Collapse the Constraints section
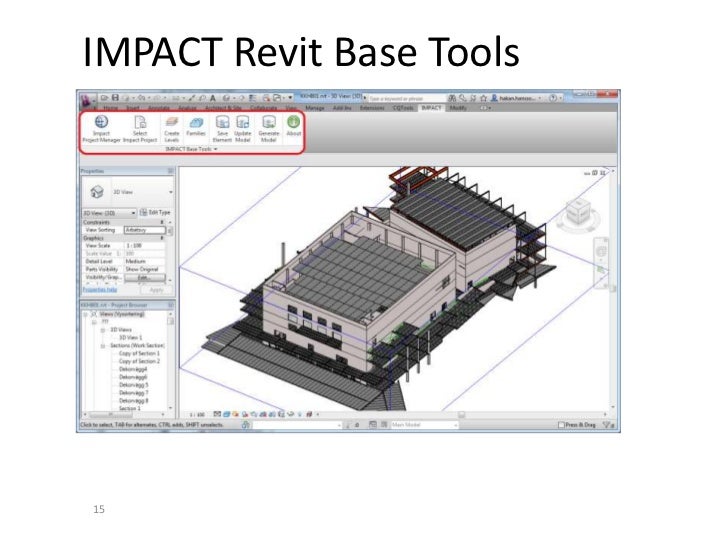The height and width of the screenshot is (546, 728). (x=162, y=222)
